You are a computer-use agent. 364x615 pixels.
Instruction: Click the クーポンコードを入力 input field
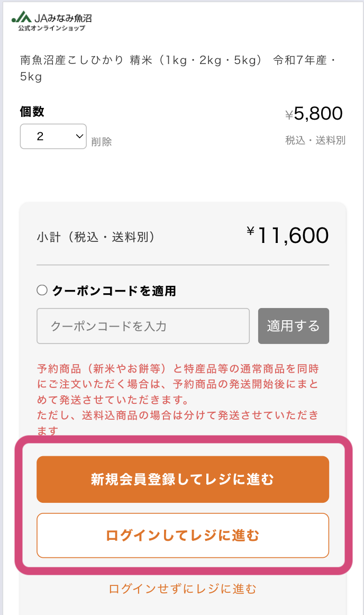143,326
